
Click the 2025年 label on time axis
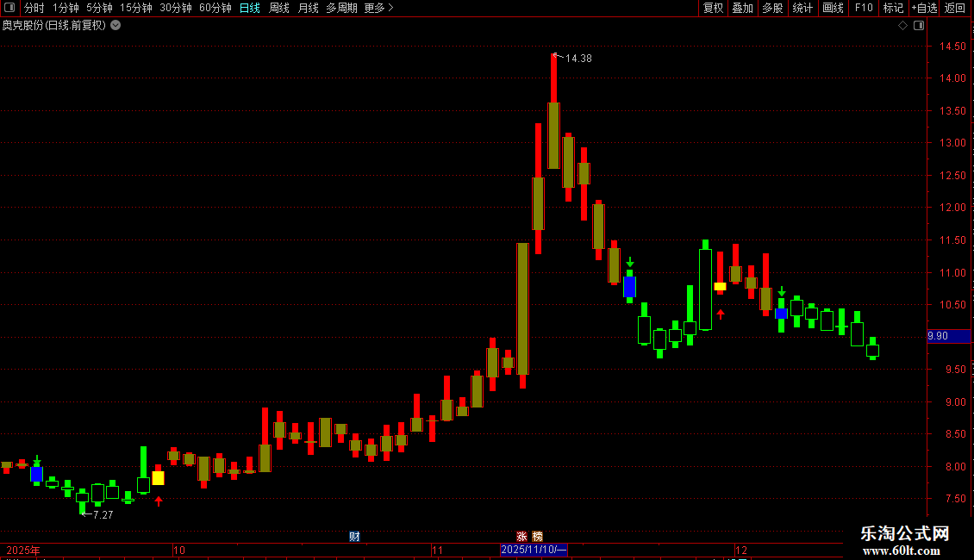[x=23, y=550]
